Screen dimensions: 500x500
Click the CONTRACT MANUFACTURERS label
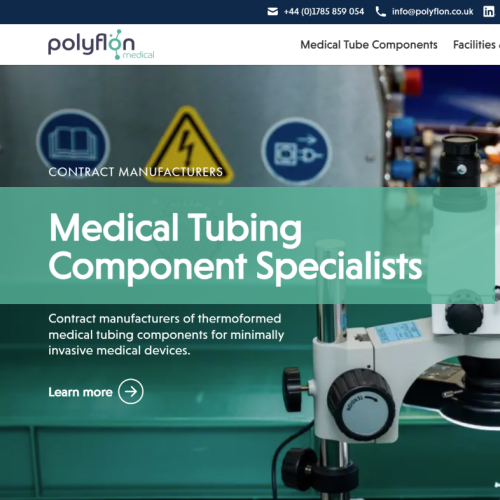click(x=136, y=172)
